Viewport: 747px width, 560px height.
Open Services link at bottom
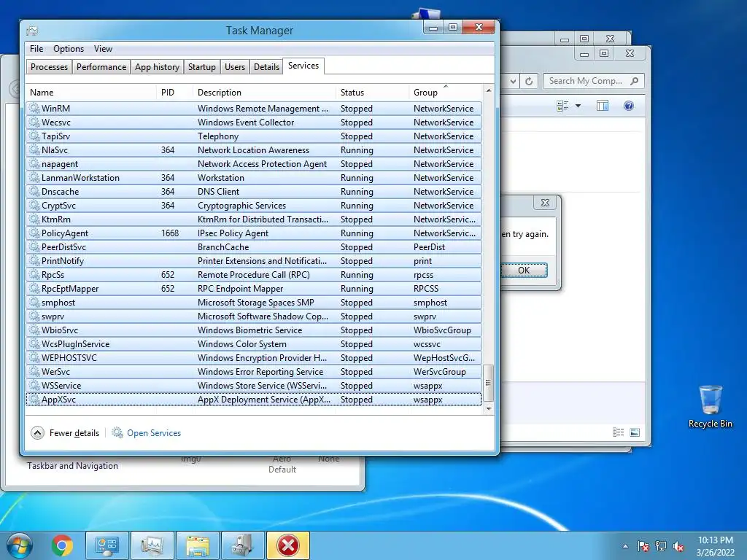point(154,433)
